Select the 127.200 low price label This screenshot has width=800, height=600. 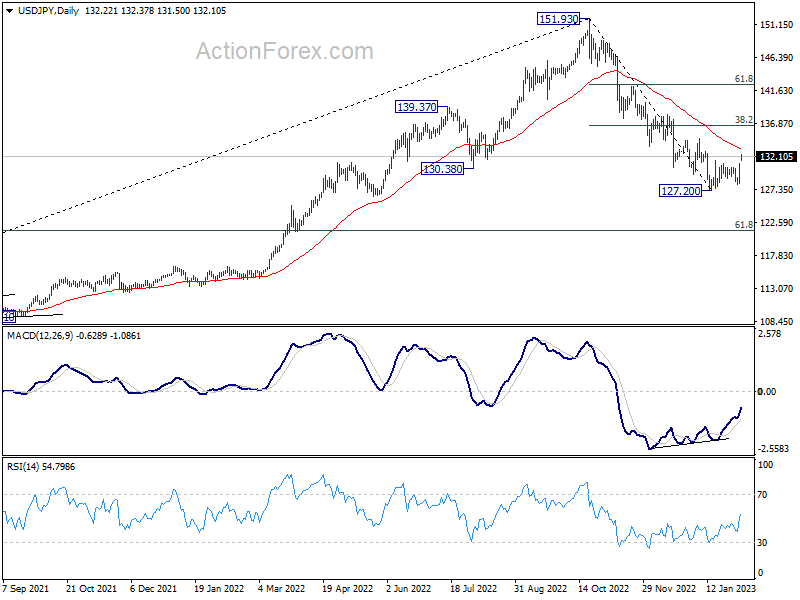pyautogui.click(x=681, y=191)
